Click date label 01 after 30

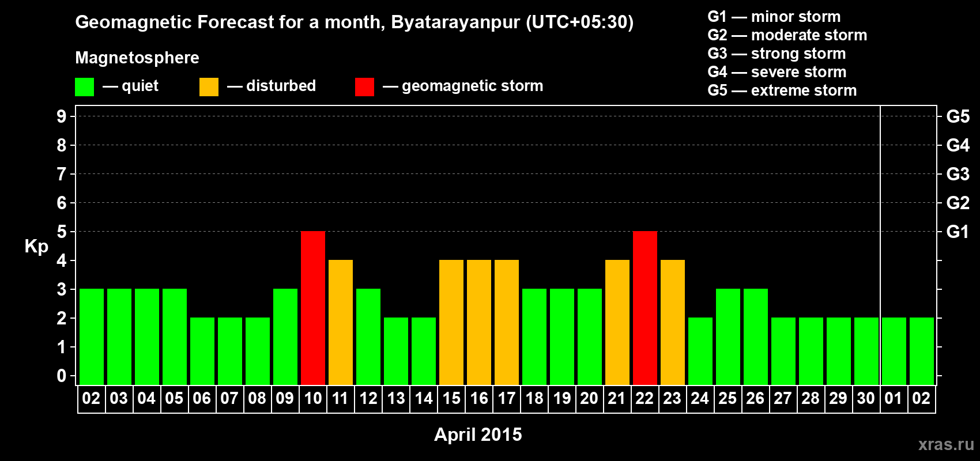click(x=894, y=399)
